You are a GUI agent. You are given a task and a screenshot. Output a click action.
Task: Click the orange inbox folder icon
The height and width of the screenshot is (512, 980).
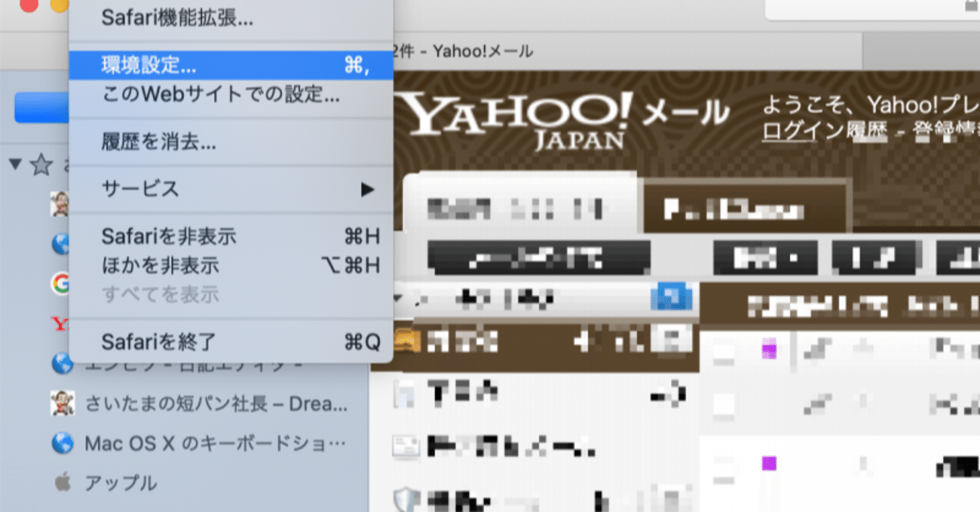pos(407,341)
